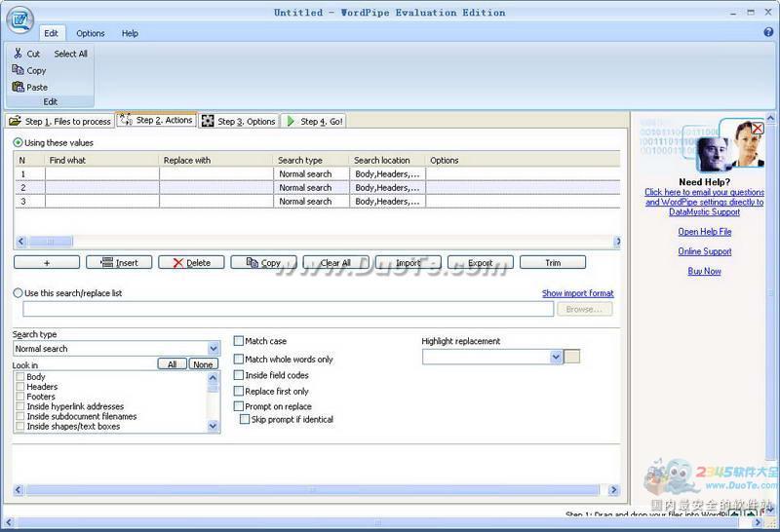This screenshot has height=532, width=780.
Task: Click the Trim button
Action: 553,262
